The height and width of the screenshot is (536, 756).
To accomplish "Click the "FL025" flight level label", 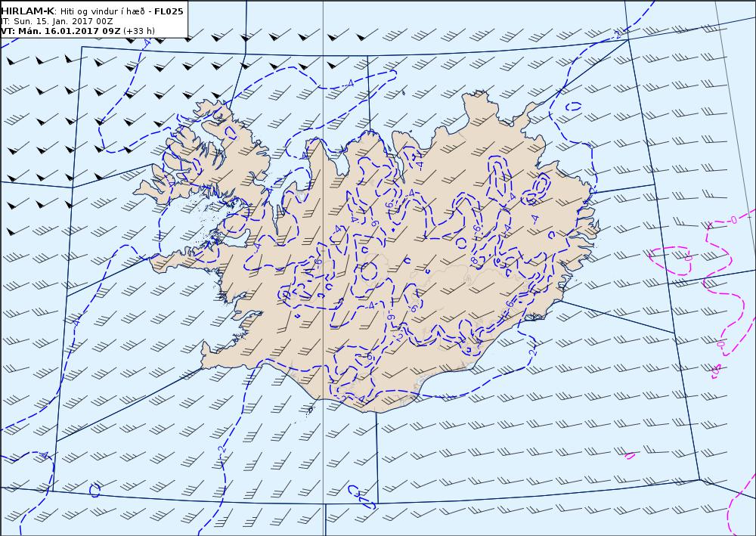I will point(169,11).
